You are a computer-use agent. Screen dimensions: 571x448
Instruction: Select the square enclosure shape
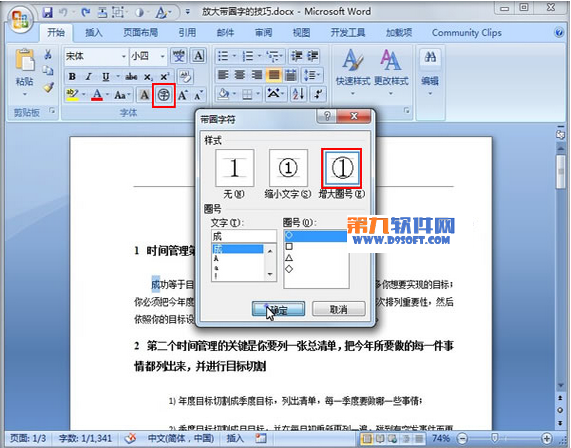click(289, 247)
